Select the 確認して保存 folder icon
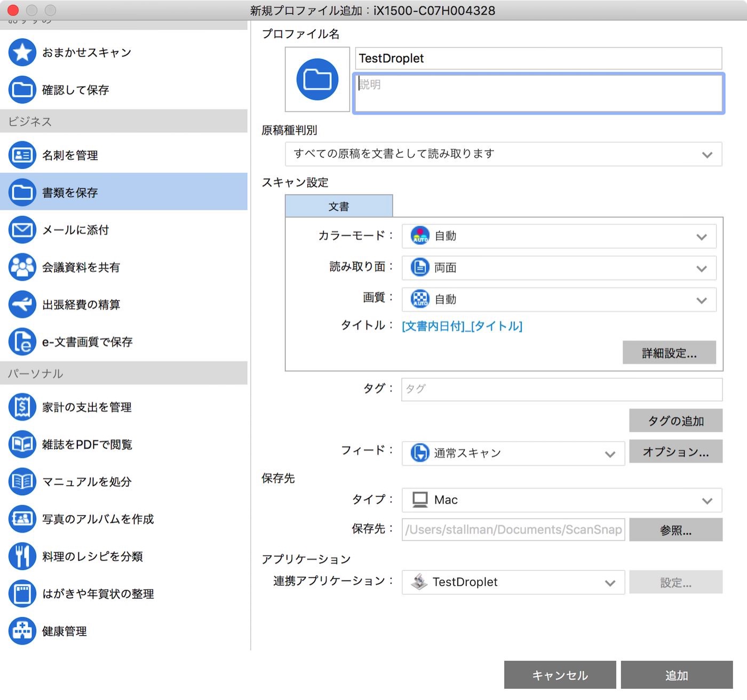Image resolution: width=747 pixels, height=700 pixels. coord(22,90)
